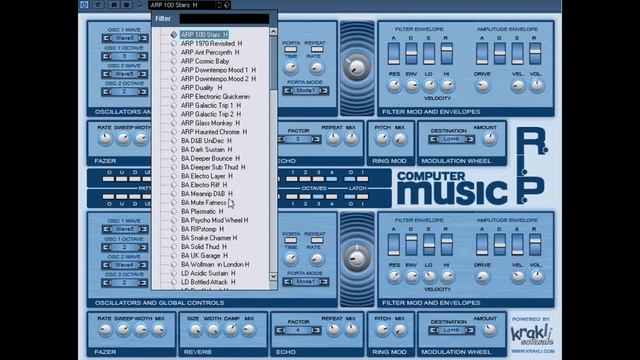Click right arrow of ECHO FACTOR showing 3
Viewport: 640px width, 360px height.
pos(316,139)
